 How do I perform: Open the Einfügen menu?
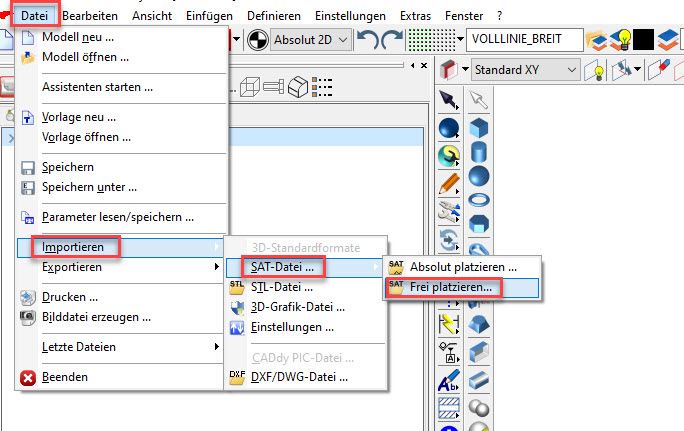(209, 16)
